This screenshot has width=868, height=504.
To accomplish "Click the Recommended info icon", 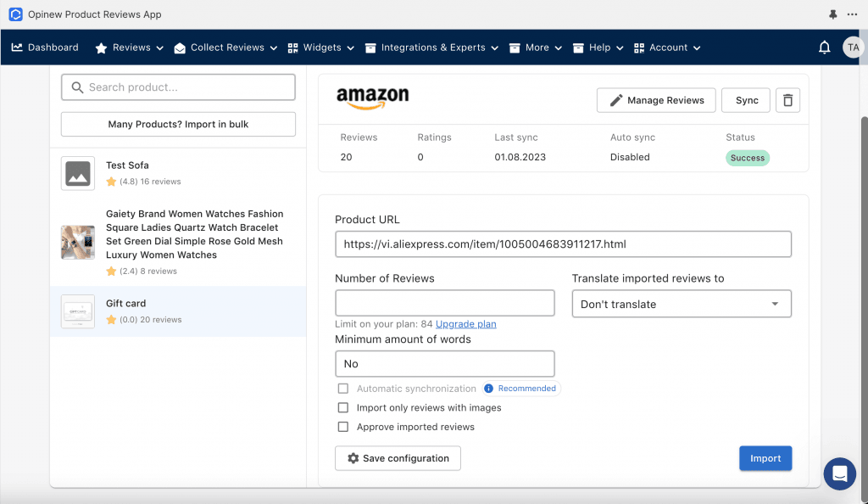I will tap(488, 389).
